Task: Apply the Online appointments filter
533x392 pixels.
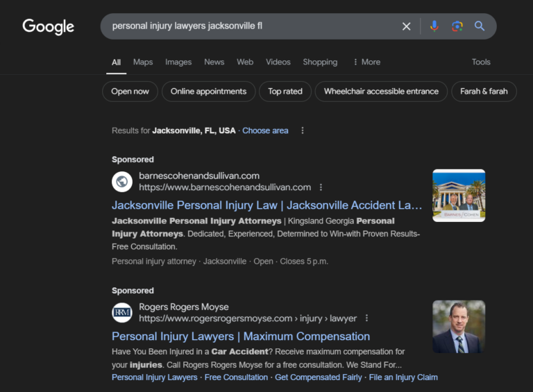Action: click(x=208, y=92)
